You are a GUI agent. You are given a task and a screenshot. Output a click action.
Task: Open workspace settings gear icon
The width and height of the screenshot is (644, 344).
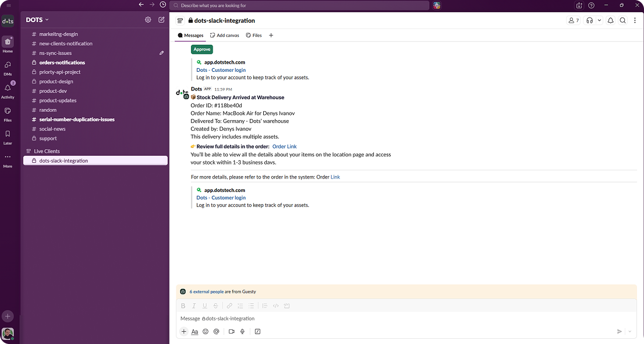coord(148,20)
